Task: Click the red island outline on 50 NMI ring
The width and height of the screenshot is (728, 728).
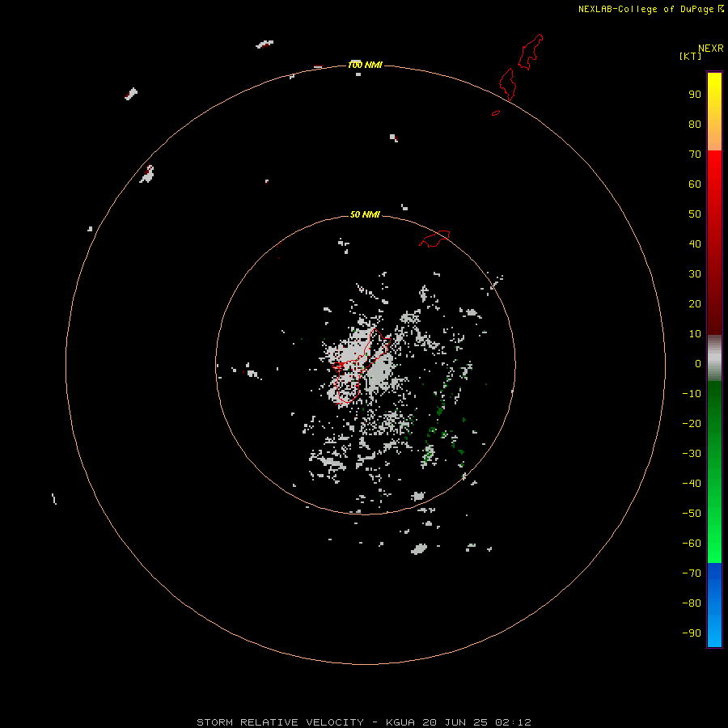Action: point(434,239)
